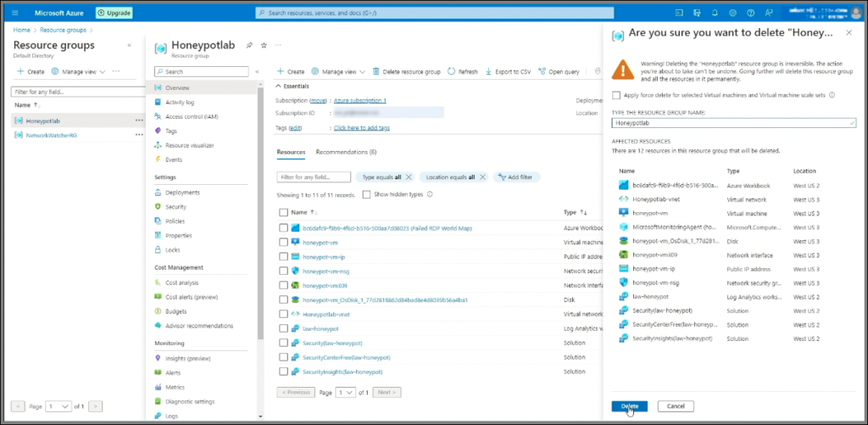
Task: Confirm with the Delete button
Action: pyautogui.click(x=630, y=406)
